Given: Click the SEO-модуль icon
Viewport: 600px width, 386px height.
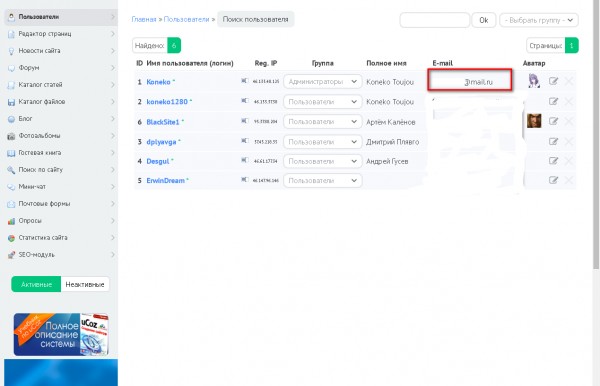Looking at the screenshot, I should 11,255.
